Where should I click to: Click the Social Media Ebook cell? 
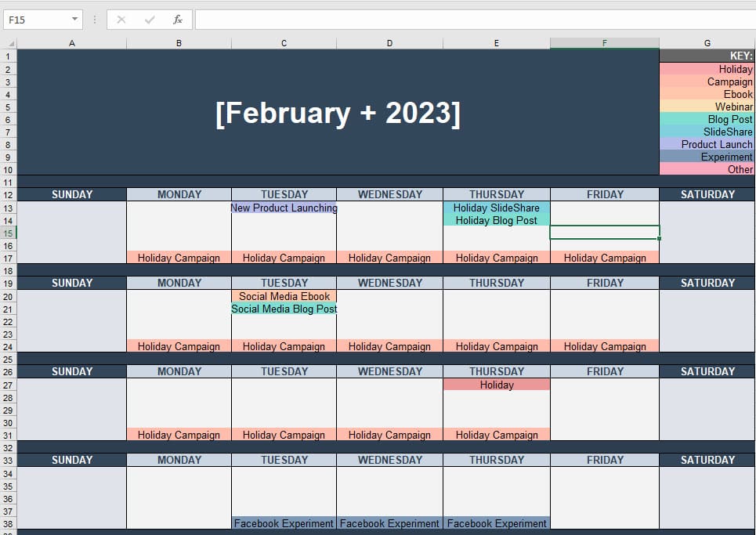click(284, 296)
